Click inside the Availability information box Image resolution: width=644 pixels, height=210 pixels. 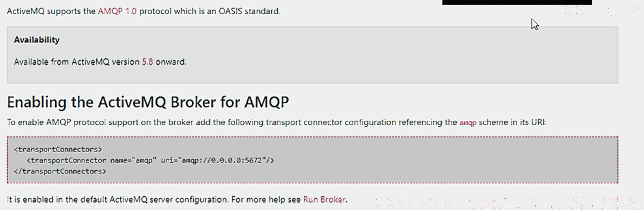click(x=313, y=55)
